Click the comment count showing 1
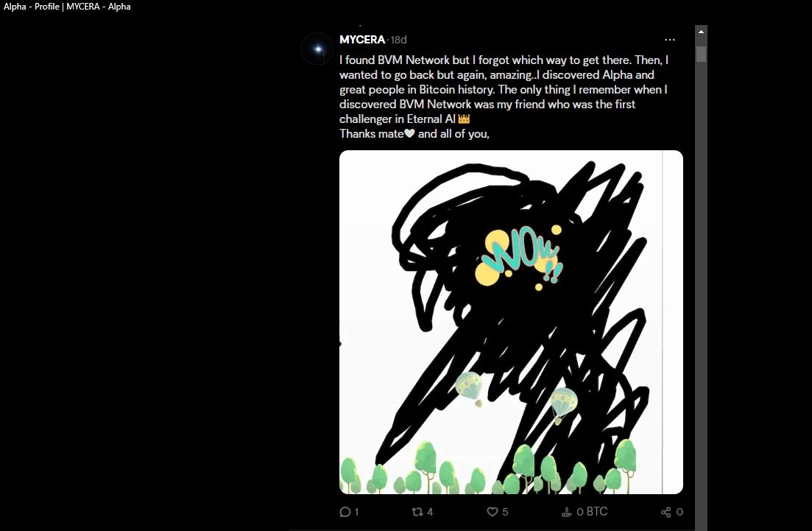This screenshot has height=531, width=812. 356,512
